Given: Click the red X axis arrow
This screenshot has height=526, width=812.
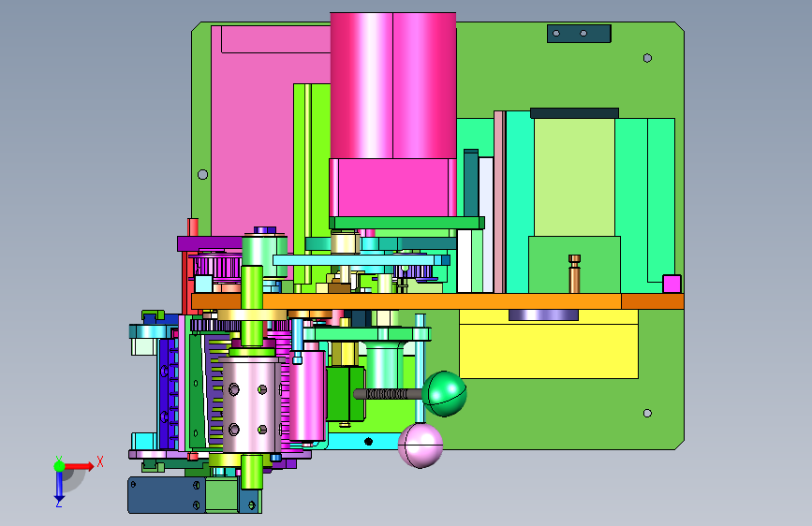Looking at the screenshot, I should pyautogui.click(x=79, y=466).
